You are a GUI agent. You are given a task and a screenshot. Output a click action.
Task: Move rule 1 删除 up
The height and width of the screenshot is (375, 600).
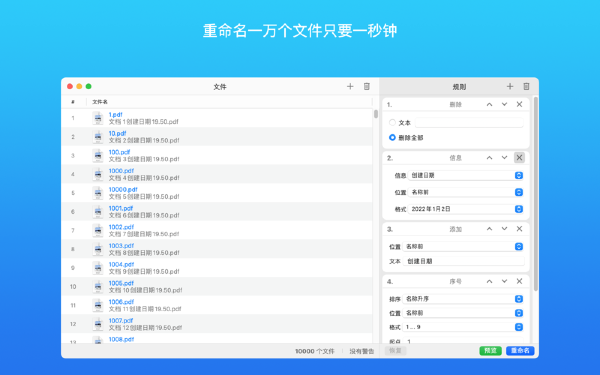[x=489, y=104]
